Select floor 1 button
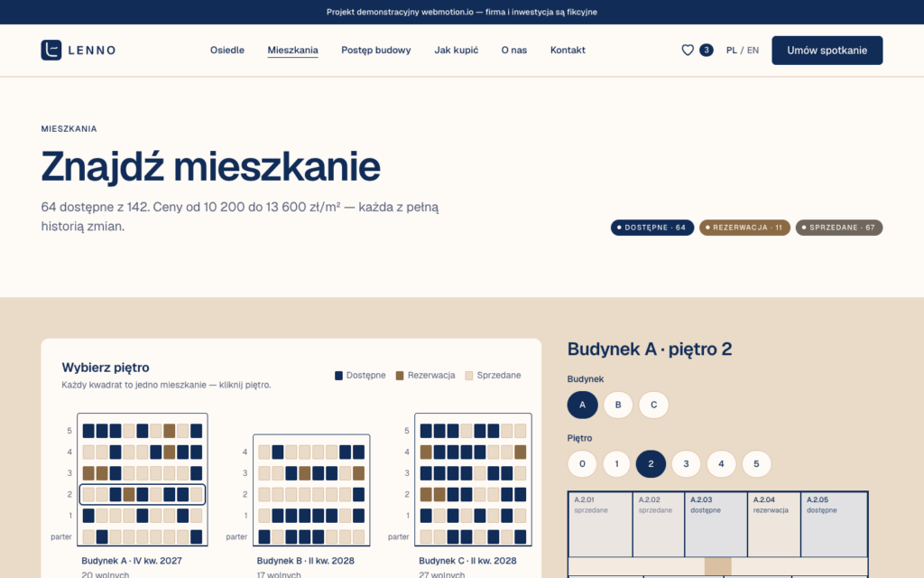The image size is (924, 578). pyautogui.click(x=617, y=463)
